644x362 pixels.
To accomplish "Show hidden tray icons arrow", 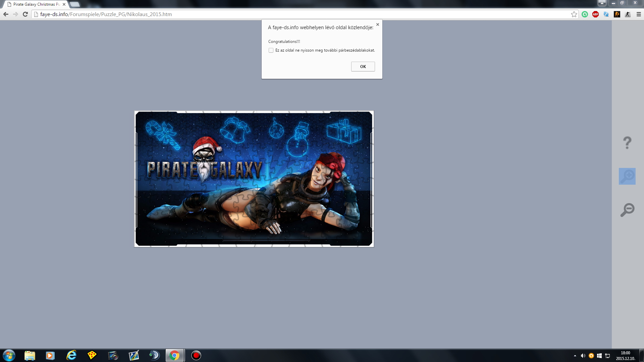I will point(575,356).
